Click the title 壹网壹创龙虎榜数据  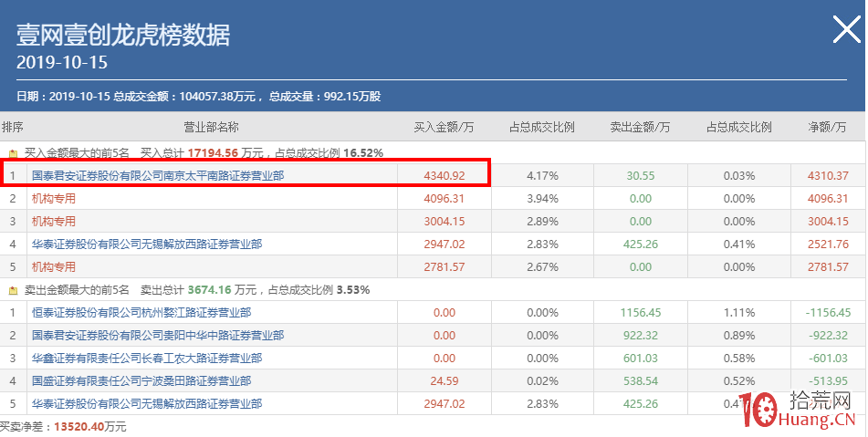coord(122,36)
